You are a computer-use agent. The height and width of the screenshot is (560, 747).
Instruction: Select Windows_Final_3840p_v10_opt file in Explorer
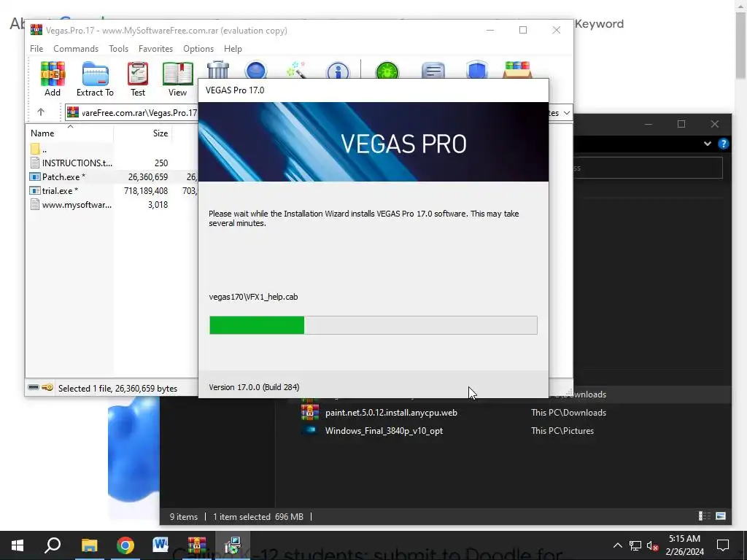coord(384,431)
